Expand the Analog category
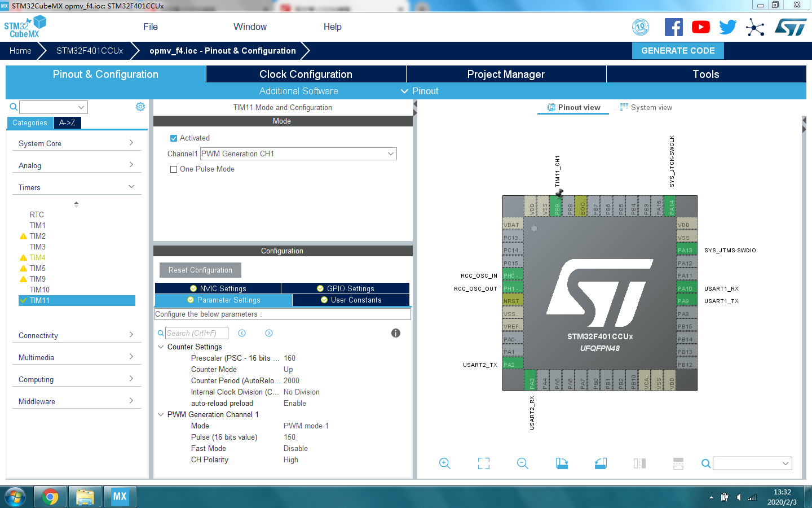This screenshot has width=812, height=508. tap(77, 165)
